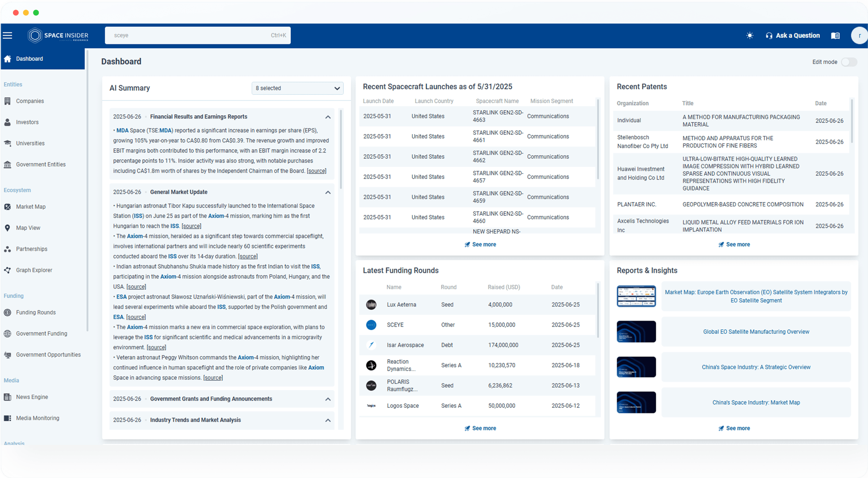Open Investors from the sidebar
This screenshot has width=868, height=478.
click(x=27, y=122)
